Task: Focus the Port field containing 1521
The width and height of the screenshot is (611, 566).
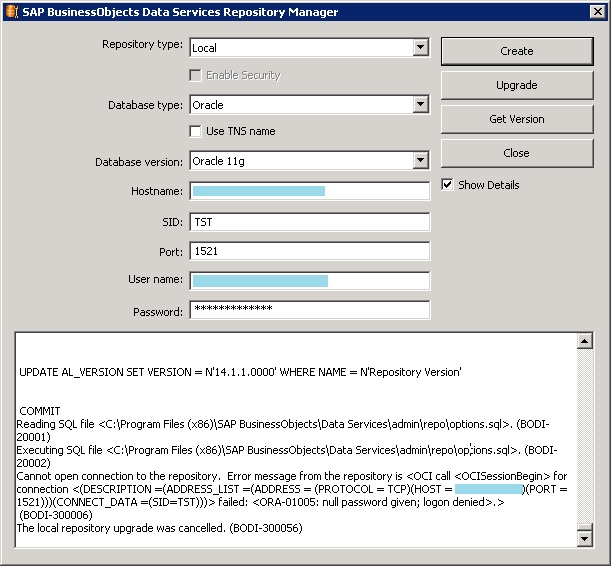Action: pyautogui.click(x=310, y=251)
